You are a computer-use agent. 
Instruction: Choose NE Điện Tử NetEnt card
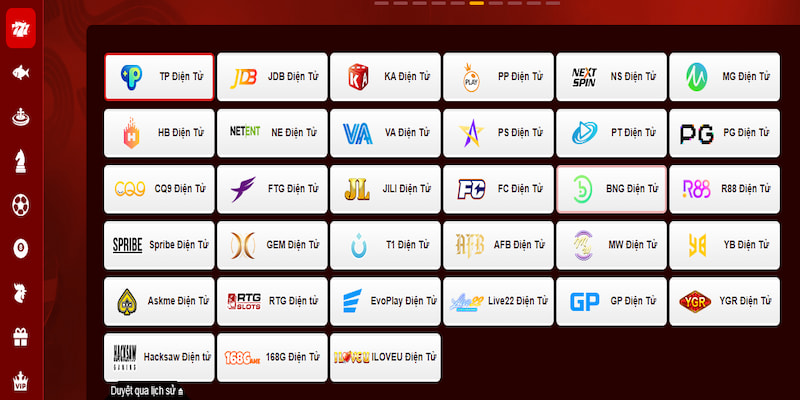(272, 133)
